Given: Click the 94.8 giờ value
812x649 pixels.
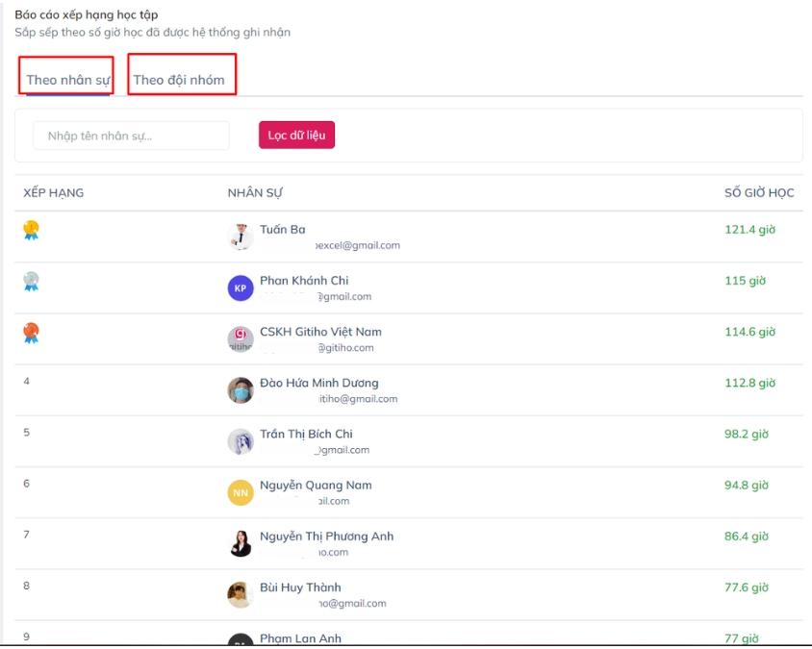Looking at the screenshot, I should click(747, 485).
